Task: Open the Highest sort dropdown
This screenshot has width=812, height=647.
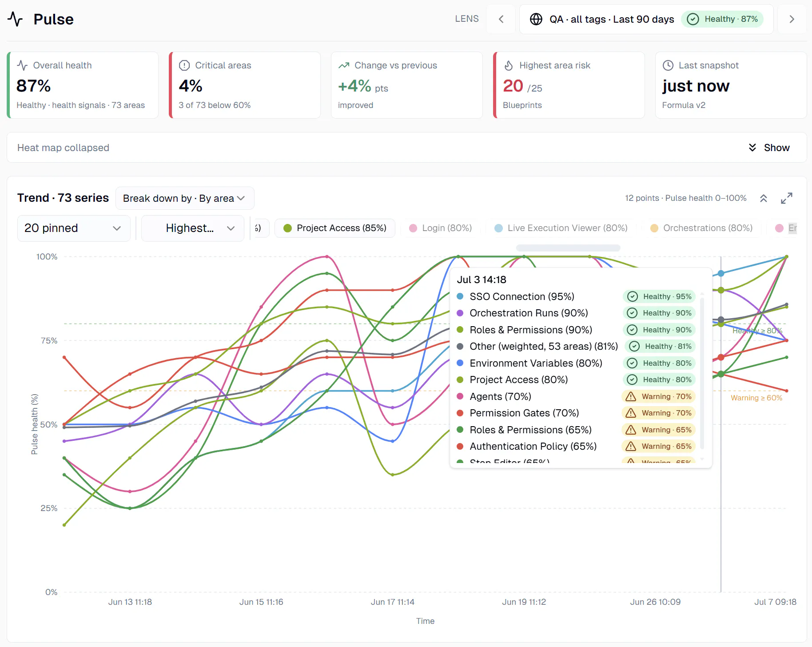Action: point(193,228)
